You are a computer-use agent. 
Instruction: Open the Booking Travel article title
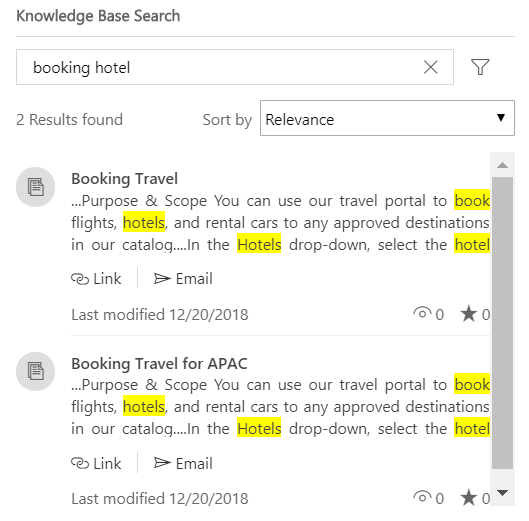pos(124,179)
